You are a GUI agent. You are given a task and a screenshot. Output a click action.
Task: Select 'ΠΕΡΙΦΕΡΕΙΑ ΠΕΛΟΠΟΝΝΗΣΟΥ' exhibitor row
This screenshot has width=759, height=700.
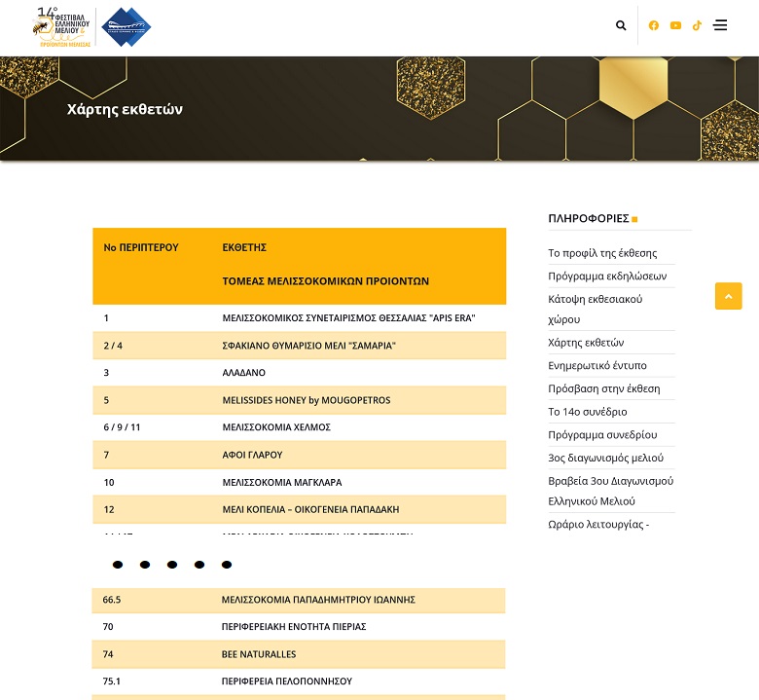[x=299, y=682]
